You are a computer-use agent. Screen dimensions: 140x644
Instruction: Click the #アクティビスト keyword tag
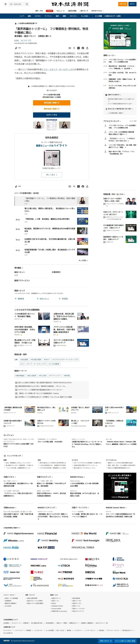point(55,376)
